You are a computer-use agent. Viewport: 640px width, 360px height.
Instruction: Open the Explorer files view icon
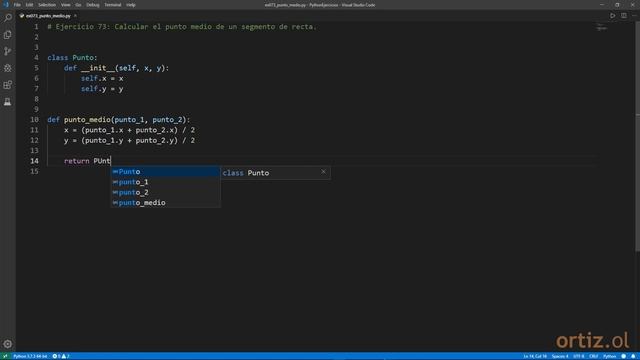click(x=8, y=35)
